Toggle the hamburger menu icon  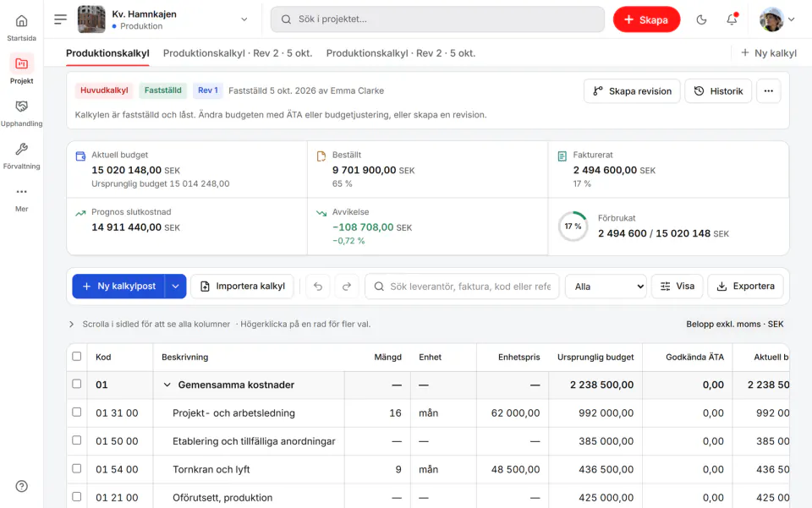(61, 19)
